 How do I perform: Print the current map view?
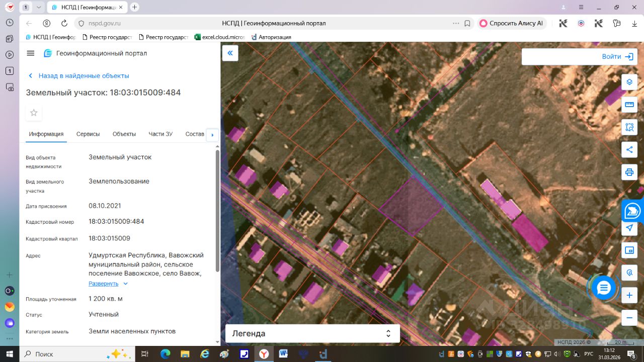(x=629, y=172)
